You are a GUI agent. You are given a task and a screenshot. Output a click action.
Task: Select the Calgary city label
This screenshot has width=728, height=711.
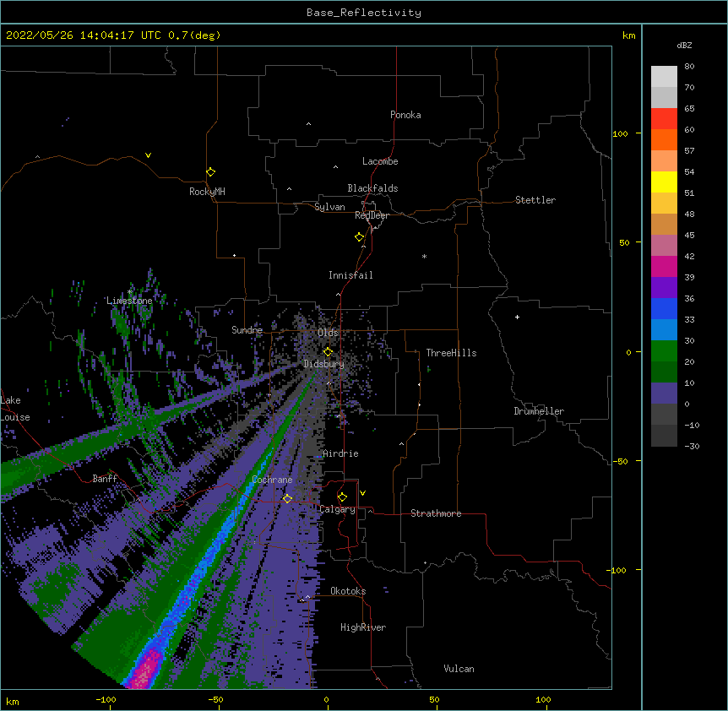[337, 509]
